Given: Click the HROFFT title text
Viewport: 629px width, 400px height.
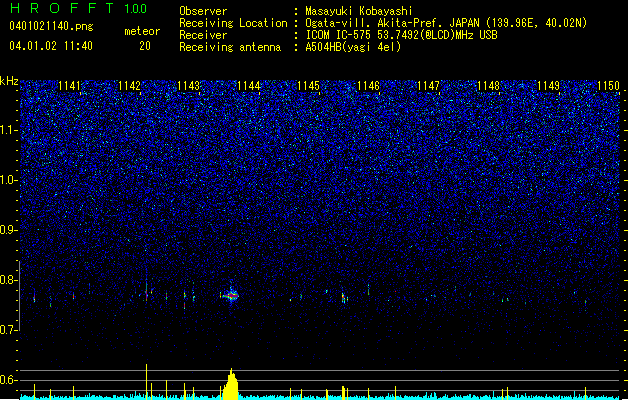Looking at the screenshot, I should [62, 8].
